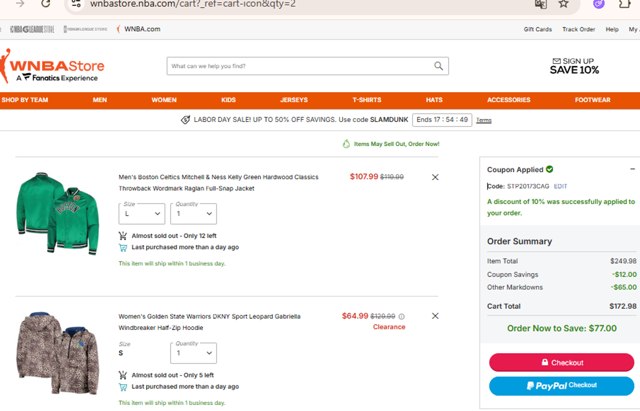The height and width of the screenshot is (411, 640).
Task: Click the Gift Cards link
Action: coord(538,29)
